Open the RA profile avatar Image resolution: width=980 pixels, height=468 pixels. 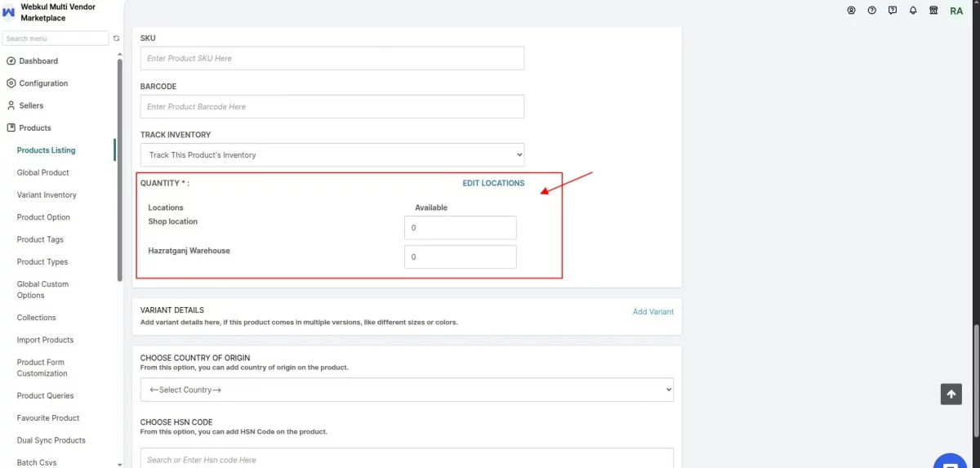click(956, 11)
